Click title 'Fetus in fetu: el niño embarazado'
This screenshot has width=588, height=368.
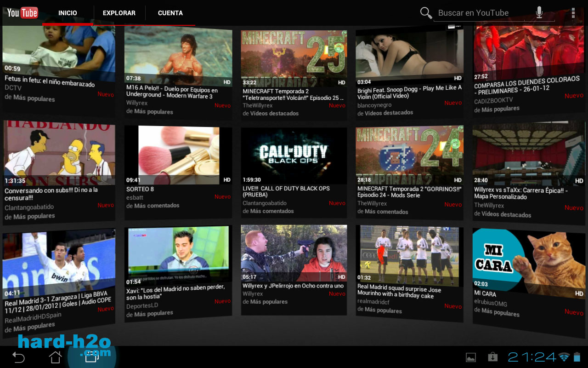click(x=50, y=81)
